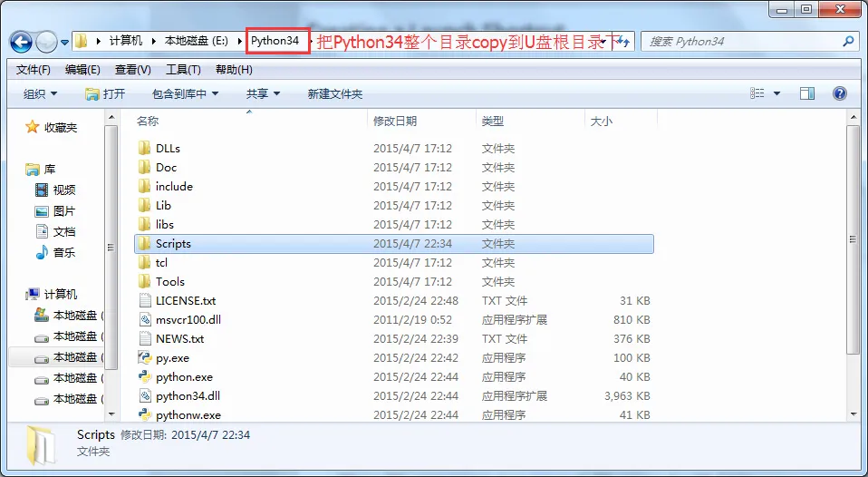Select the python34.dll file icon
This screenshot has width=868, height=477.
point(144,395)
